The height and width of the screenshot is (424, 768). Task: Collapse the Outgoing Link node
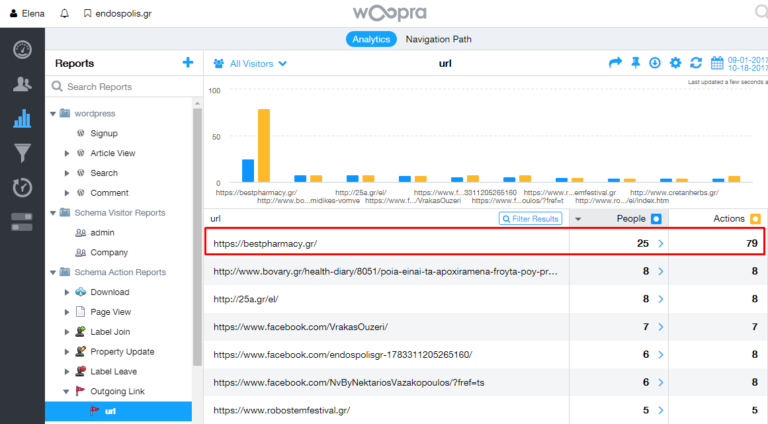click(x=66, y=392)
